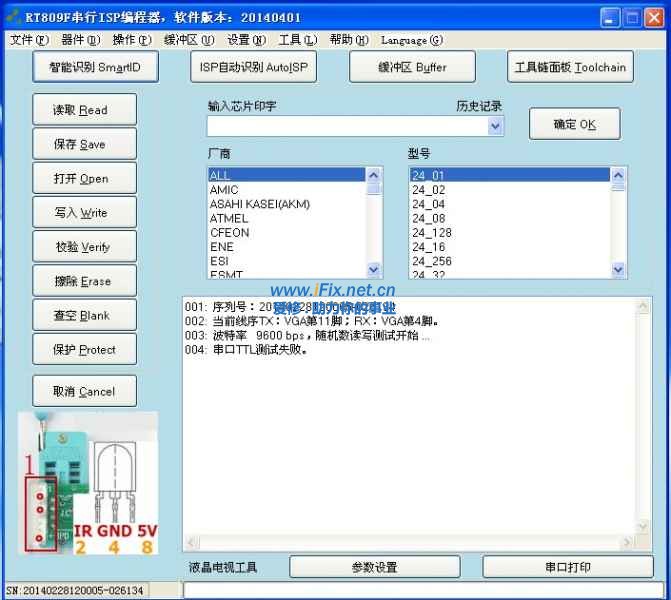The image size is (671, 600).
Task: Click log panel scroll left arrow
Action: coord(191,543)
